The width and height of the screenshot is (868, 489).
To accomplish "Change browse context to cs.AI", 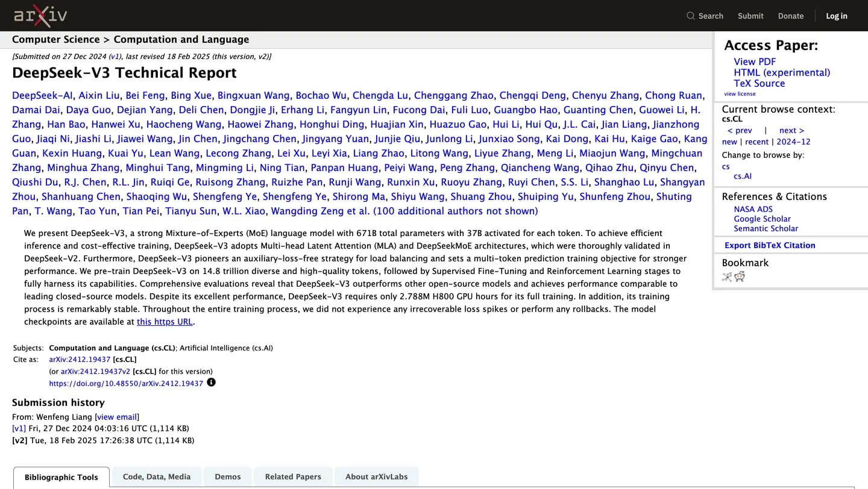I will coord(743,176).
